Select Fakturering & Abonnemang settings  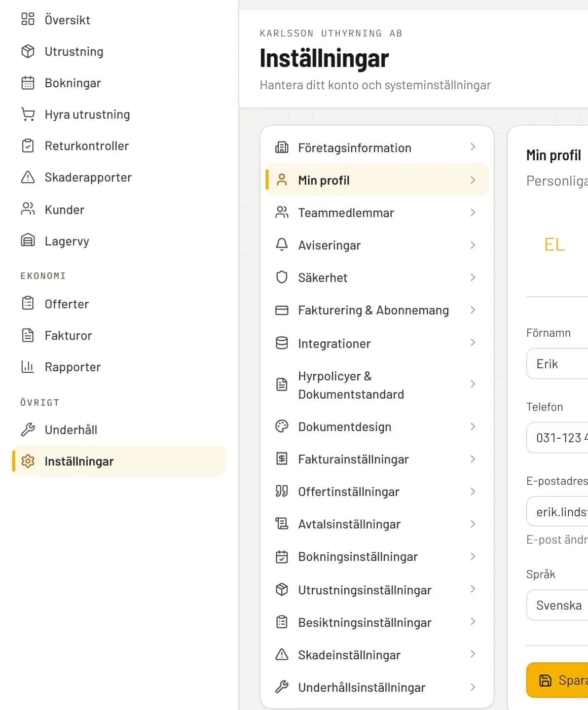377,310
